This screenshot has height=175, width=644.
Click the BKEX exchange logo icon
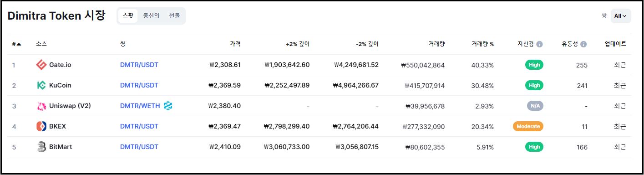(x=41, y=126)
